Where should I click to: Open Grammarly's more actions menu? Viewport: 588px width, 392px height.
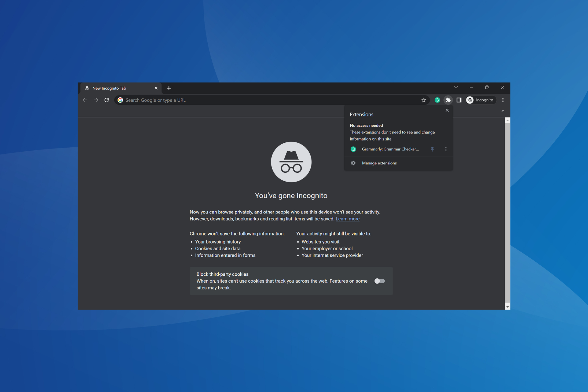[x=446, y=149]
